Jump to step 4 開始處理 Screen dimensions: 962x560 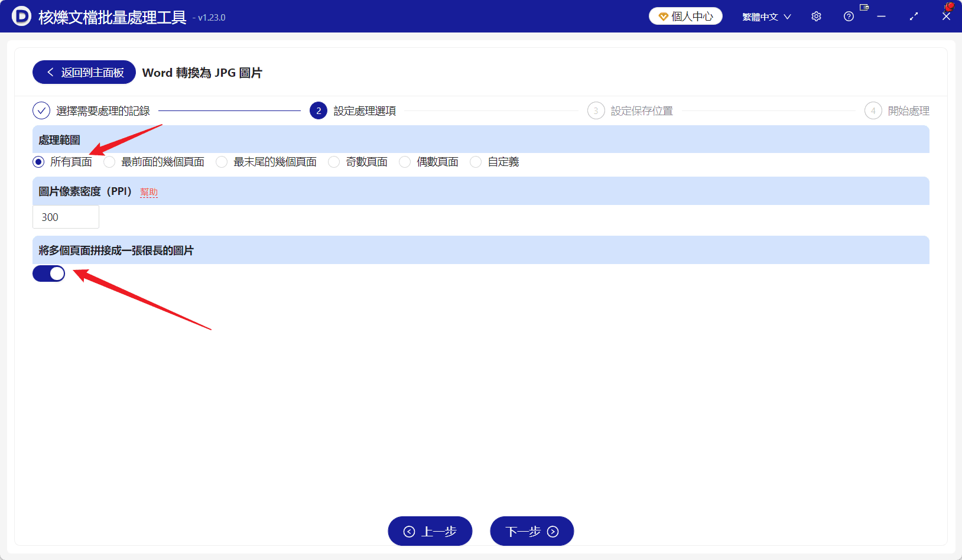tap(897, 110)
